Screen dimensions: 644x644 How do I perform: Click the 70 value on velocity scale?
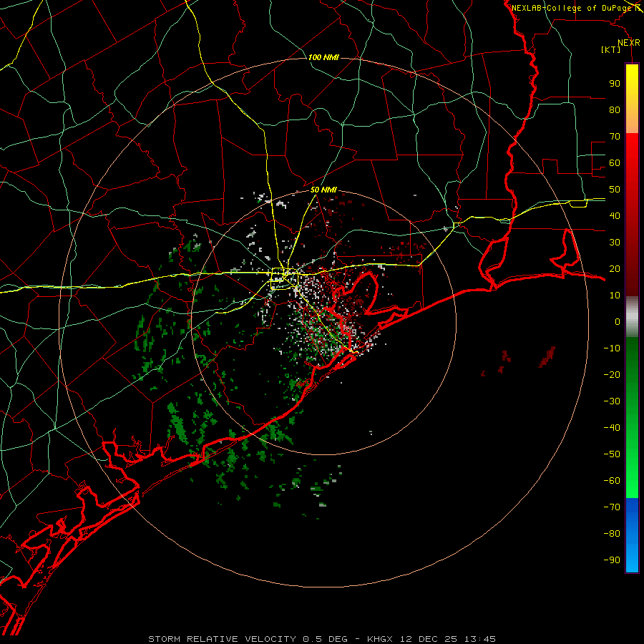pyautogui.click(x=615, y=137)
